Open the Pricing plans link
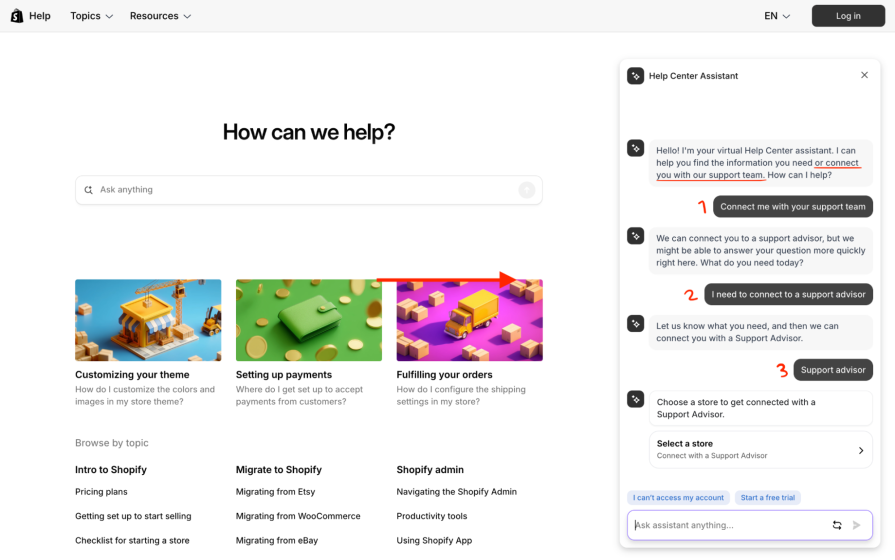This screenshot has height=560, width=895. tap(101, 492)
